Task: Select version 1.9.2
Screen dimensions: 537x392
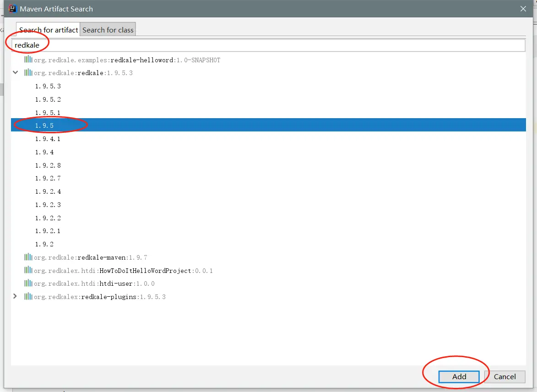Action: [x=44, y=244]
